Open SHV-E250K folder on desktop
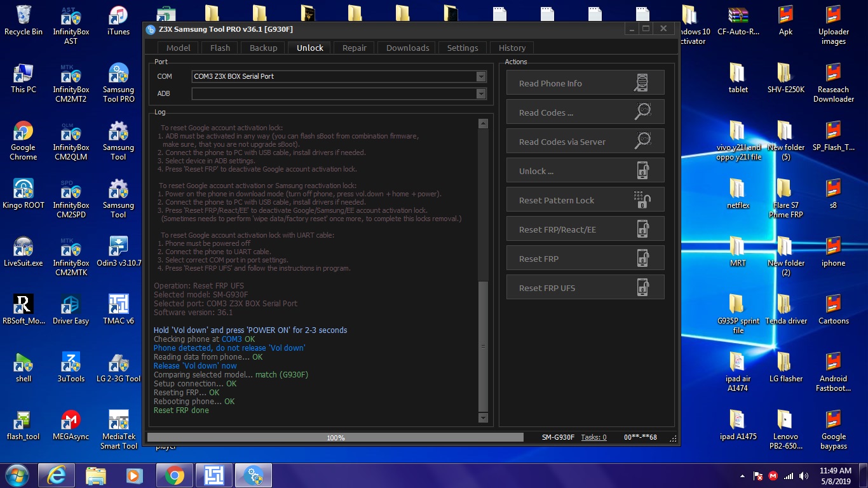 coord(785,78)
